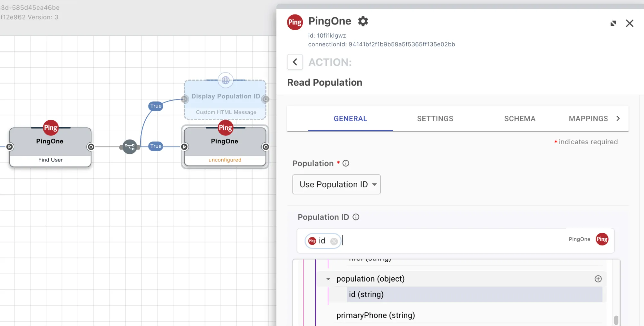Select the branch logic node
This screenshot has height=326, width=644.
click(x=130, y=147)
